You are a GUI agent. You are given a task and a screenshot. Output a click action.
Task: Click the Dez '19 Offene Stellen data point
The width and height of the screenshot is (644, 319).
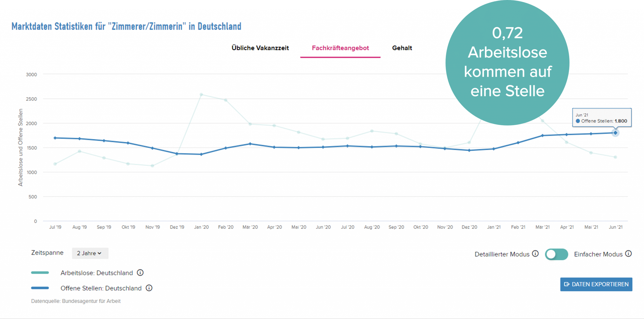[x=177, y=154]
